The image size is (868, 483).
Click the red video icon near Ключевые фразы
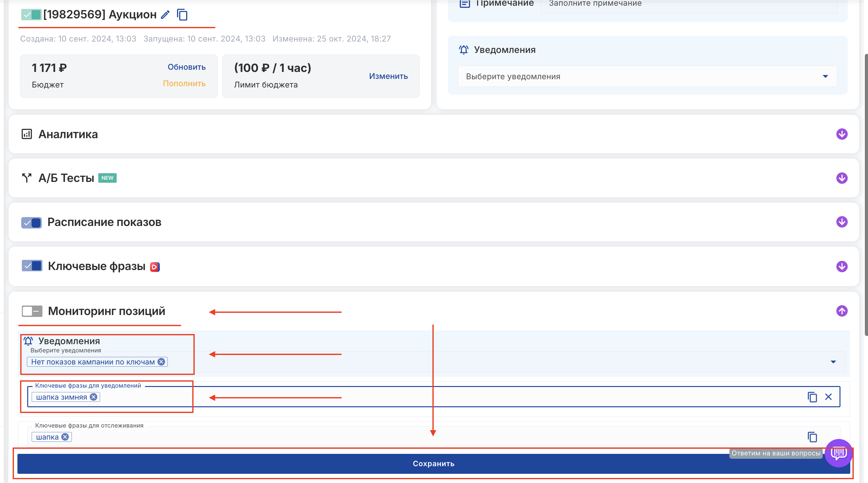[x=155, y=267]
